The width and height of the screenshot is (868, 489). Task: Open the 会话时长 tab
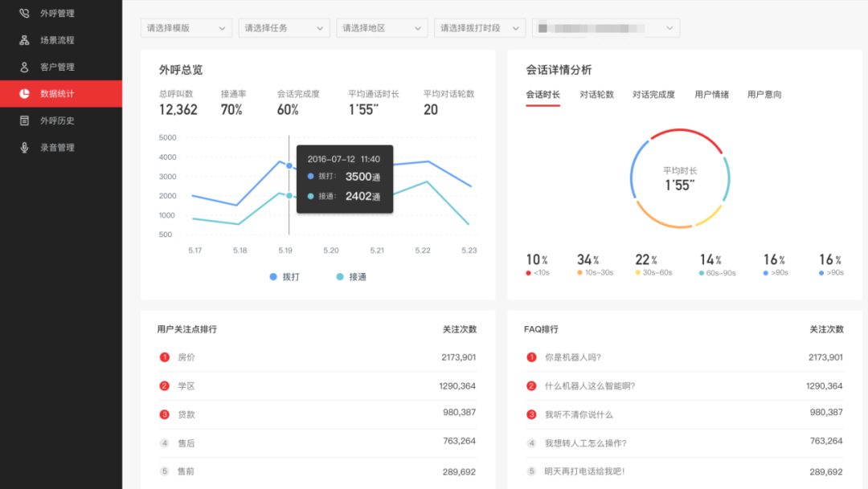(x=542, y=95)
